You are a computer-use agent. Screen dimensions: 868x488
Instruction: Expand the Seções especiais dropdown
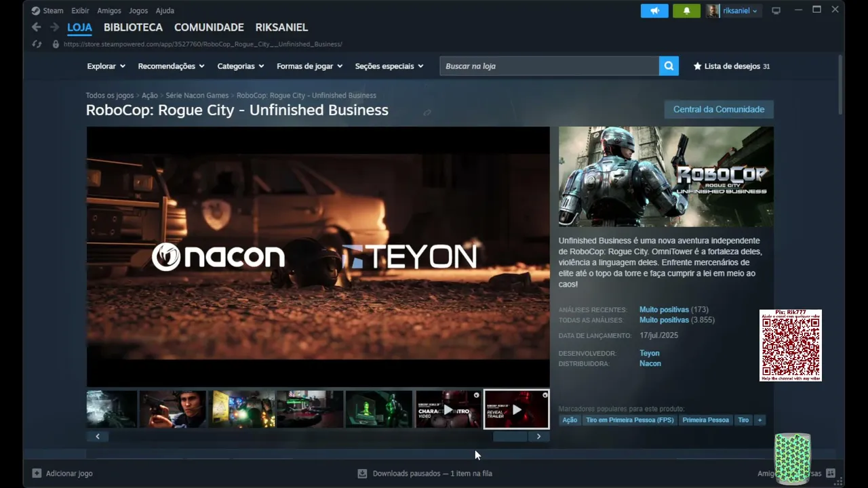tap(389, 66)
